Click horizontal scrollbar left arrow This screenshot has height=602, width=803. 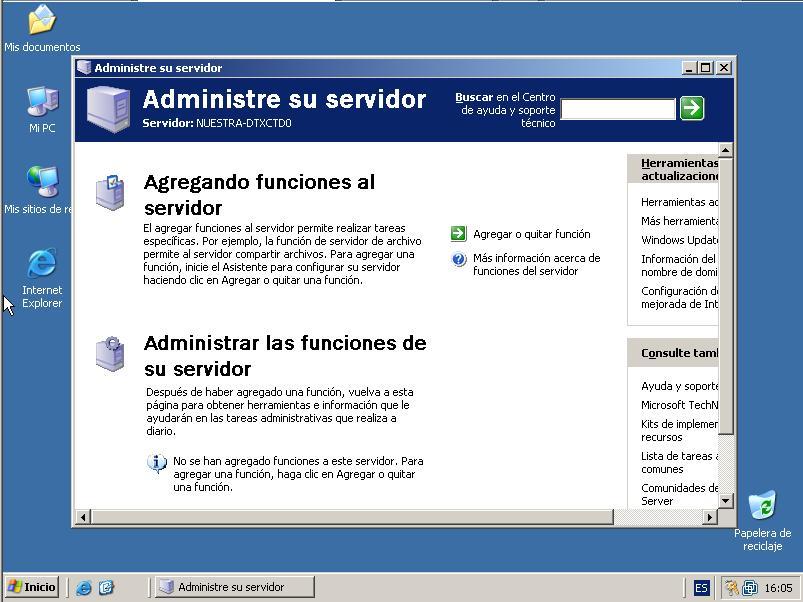83,517
